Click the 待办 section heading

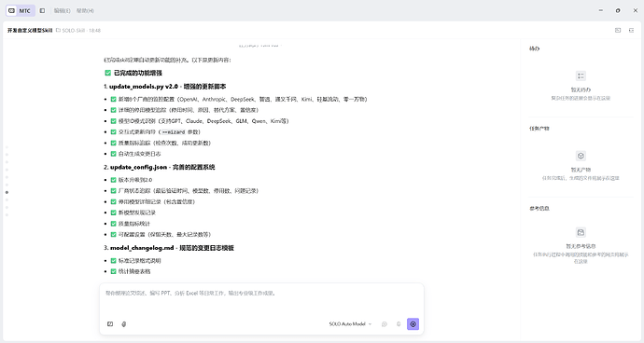coord(535,48)
